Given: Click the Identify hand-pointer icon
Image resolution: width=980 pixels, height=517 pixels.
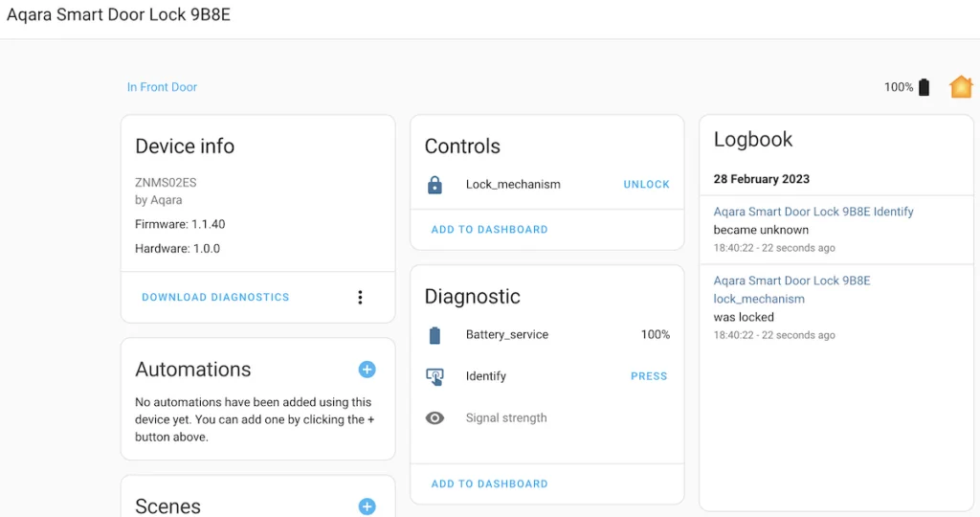Looking at the screenshot, I should [x=435, y=376].
